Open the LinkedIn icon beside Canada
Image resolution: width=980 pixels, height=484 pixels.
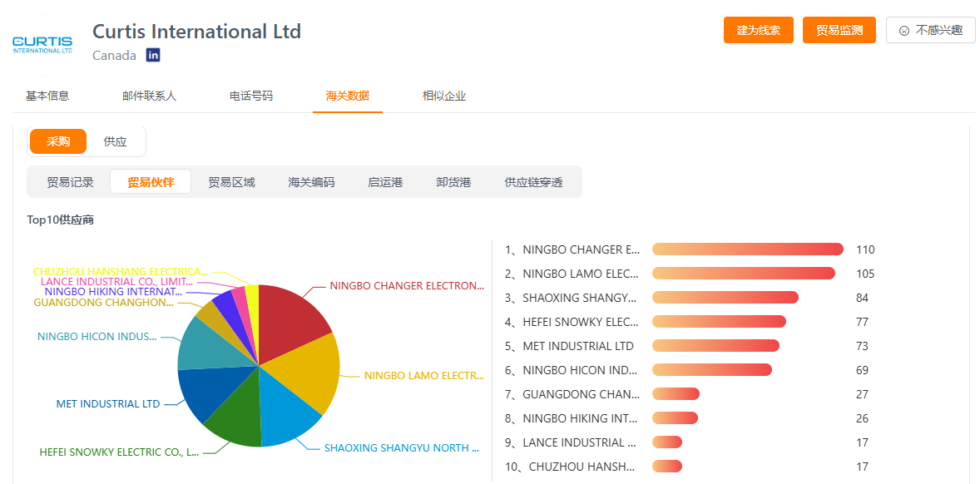pos(153,55)
